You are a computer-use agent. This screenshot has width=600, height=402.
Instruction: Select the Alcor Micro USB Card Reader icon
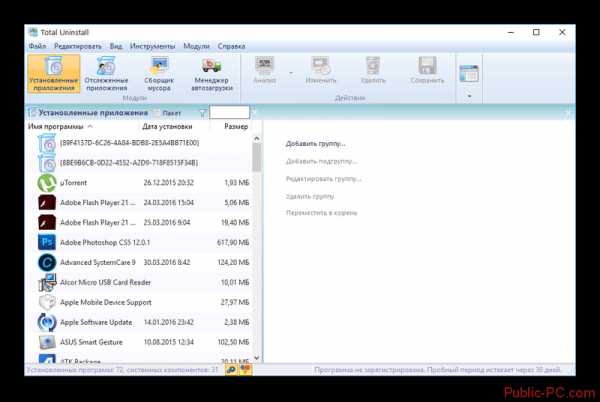[x=47, y=282]
